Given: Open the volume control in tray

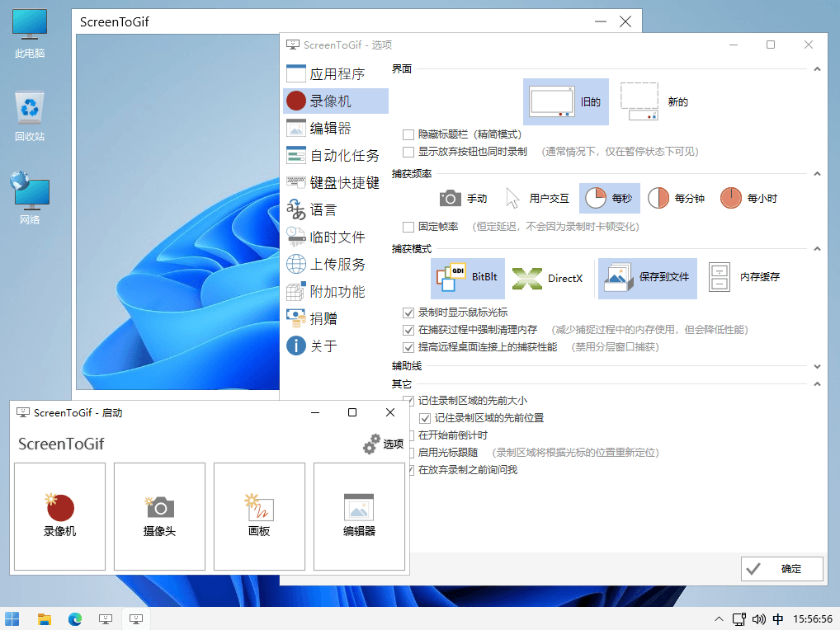Looking at the screenshot, I should click(758, 619).
